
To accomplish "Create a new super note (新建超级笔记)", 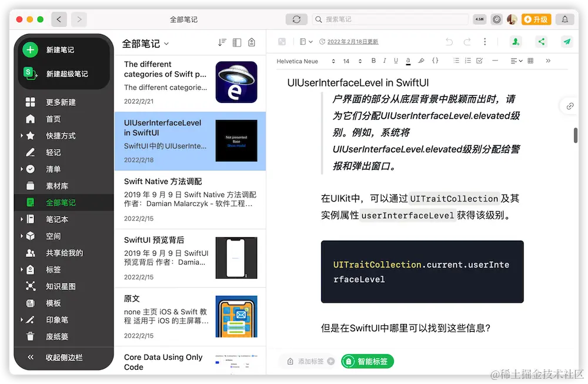I will point(56,74).
